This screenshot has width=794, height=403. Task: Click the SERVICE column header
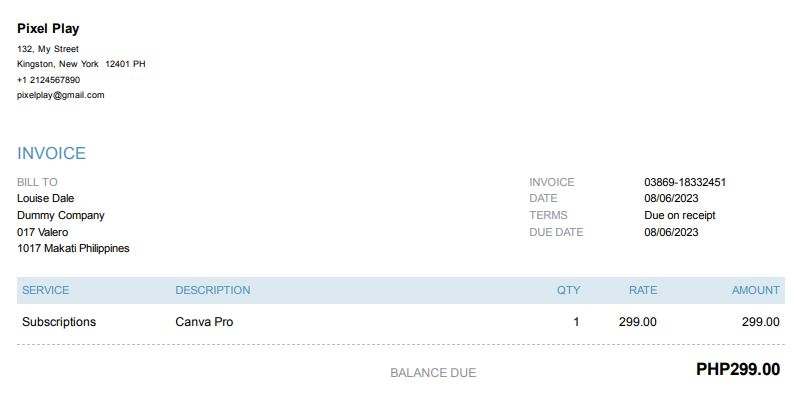coord(46,290)
